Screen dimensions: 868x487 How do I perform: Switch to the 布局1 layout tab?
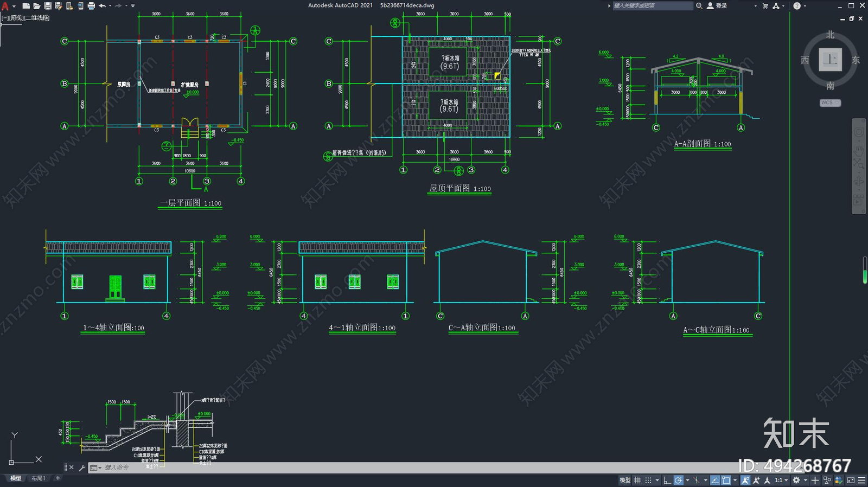pyautogui.click(x=38, y=478)
